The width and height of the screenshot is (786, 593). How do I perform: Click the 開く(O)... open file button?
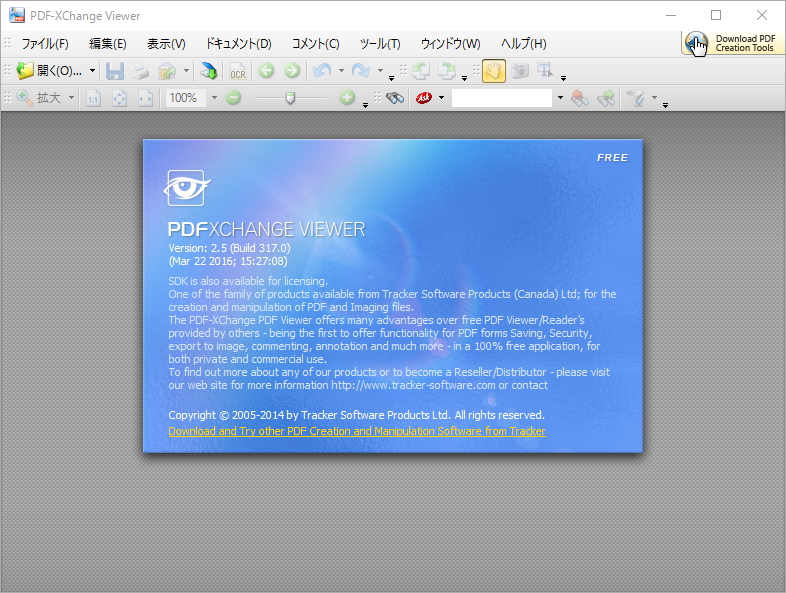49,71
